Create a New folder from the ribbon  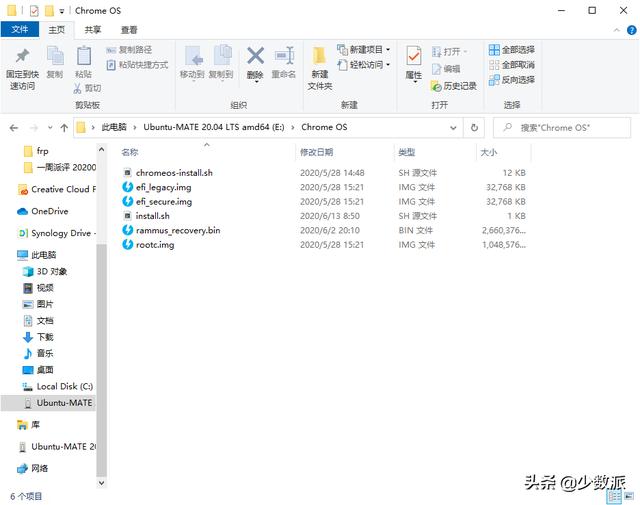tap(320, 68)
